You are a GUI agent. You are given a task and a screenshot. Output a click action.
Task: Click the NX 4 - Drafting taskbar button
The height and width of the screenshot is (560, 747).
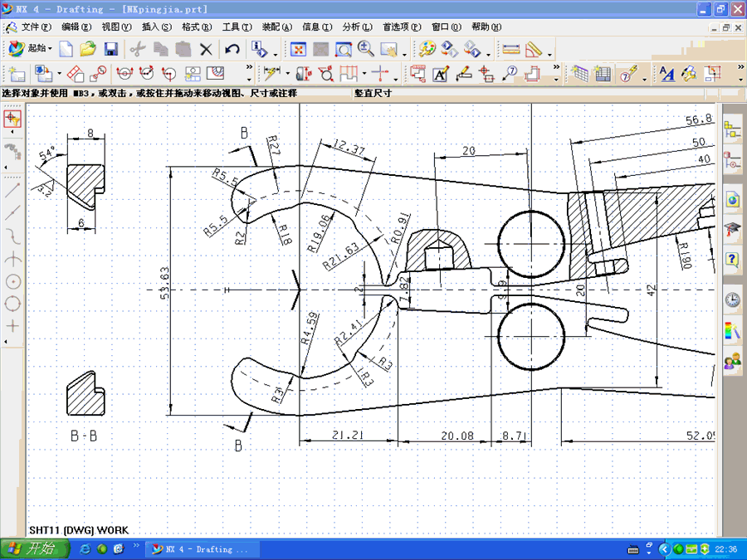[202, 549]
